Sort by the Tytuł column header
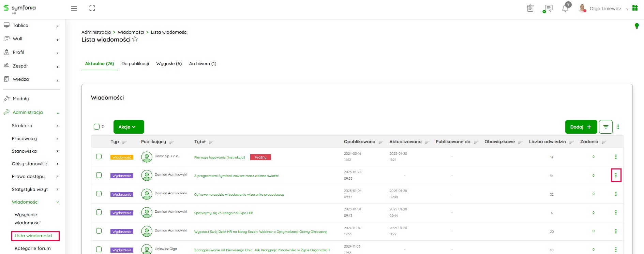 [200, 142]
